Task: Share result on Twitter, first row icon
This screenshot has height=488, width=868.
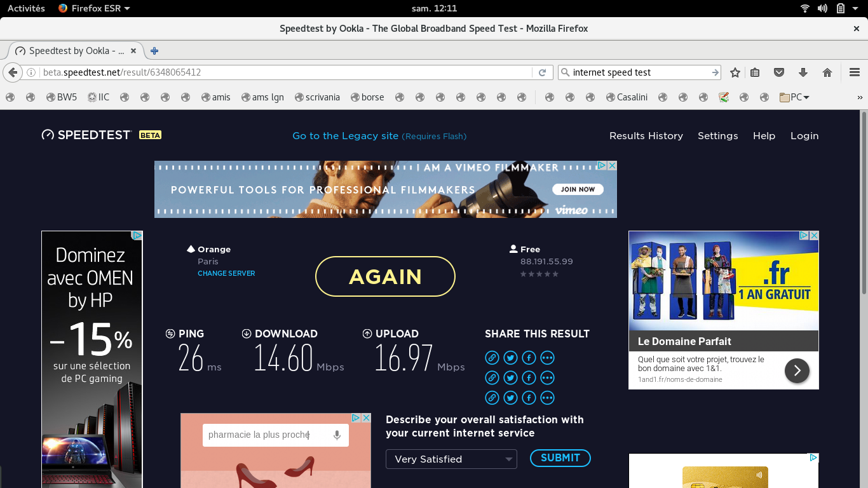Action: (510, 358)
